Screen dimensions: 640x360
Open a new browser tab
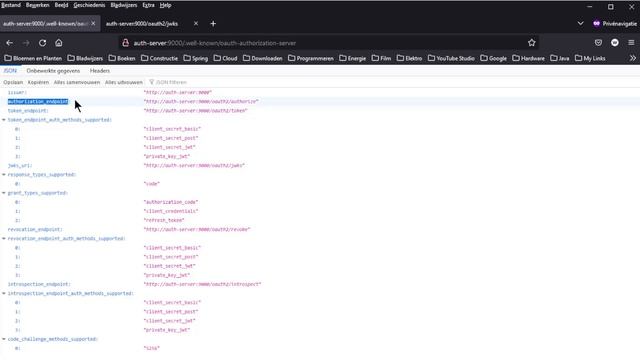pyautogui.click(x=213, y=24)
